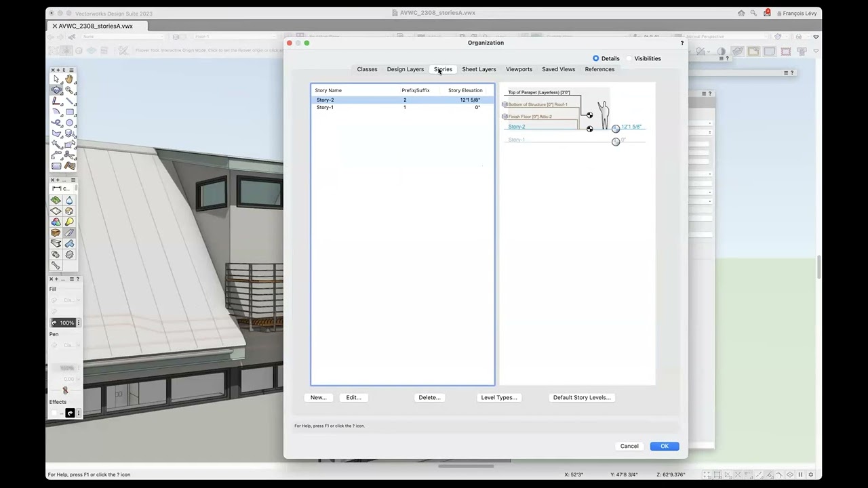Open Attributes palette hamburger menu

click(72, 279)
